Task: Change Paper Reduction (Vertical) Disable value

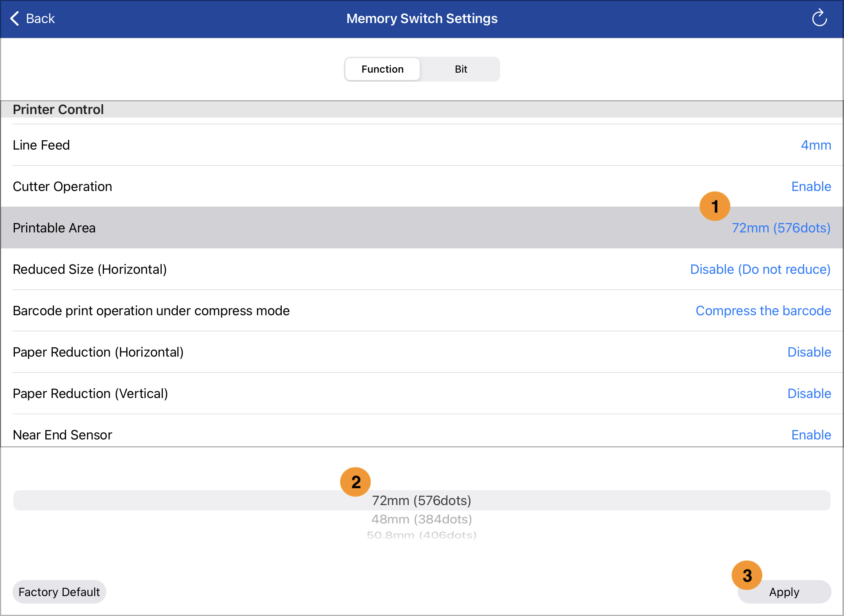Action: (809, 393)
